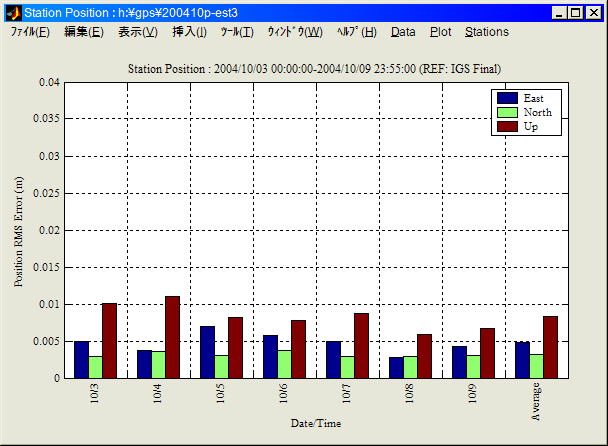Open the 表示(V) menu

click(x=137, y=32)
